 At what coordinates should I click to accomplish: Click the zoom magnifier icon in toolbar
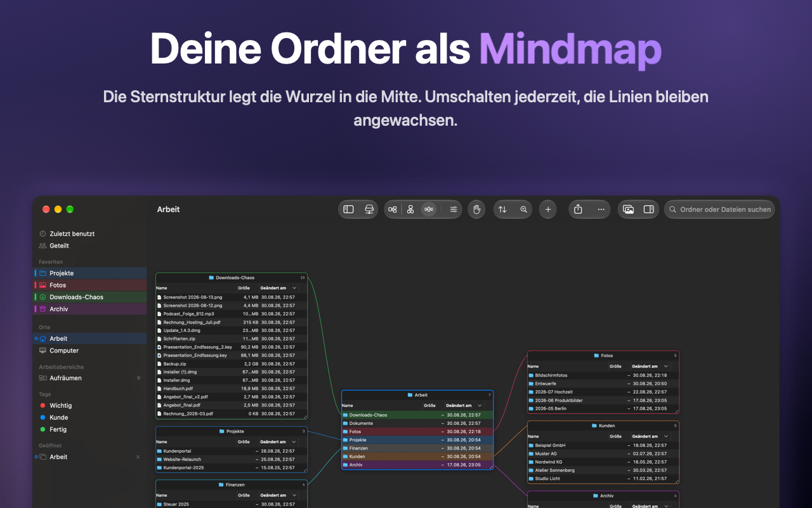click(x=523, y=210)
